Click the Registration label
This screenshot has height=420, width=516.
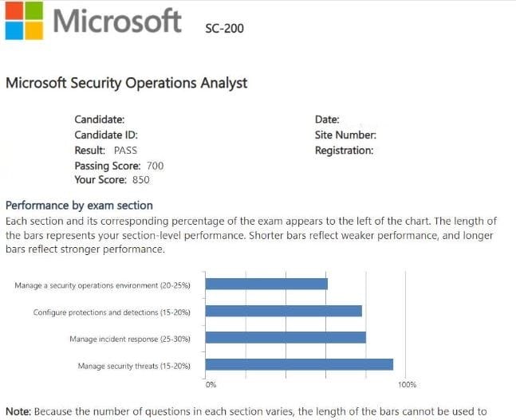(x=344, y=150)
